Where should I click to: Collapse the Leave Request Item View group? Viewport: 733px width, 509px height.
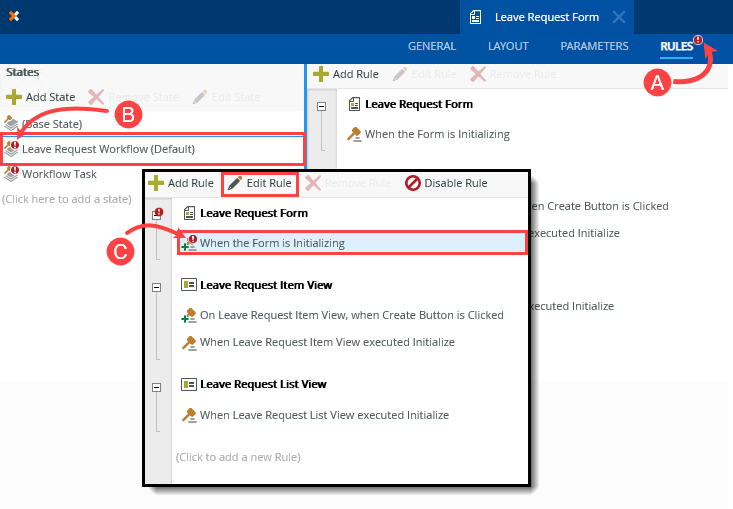pos(157,287)
